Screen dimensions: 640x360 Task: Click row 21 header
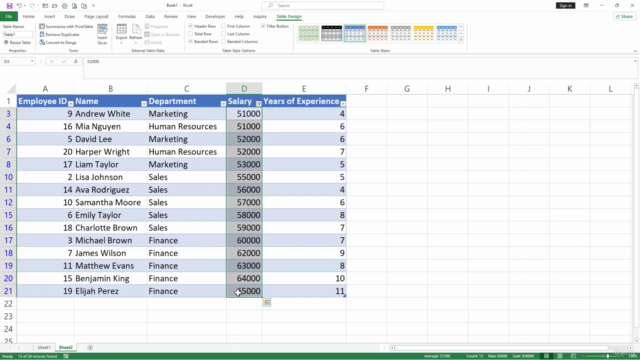pyautogui.click(x=8, y=291)
